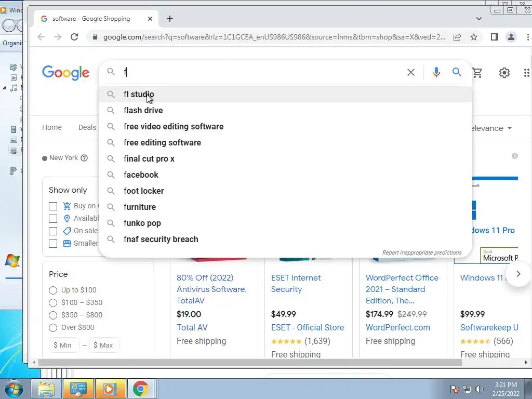The width and height of the screenshot is (532, 399).
Task: Check the Smaller stores checkbox
Action: (x=53, y=244)
